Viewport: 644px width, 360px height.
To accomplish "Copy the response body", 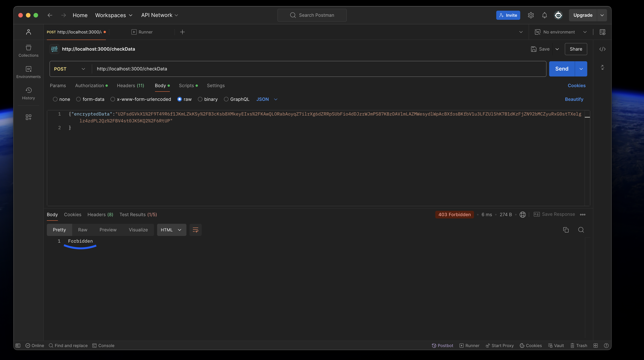I will coord(566,230).
